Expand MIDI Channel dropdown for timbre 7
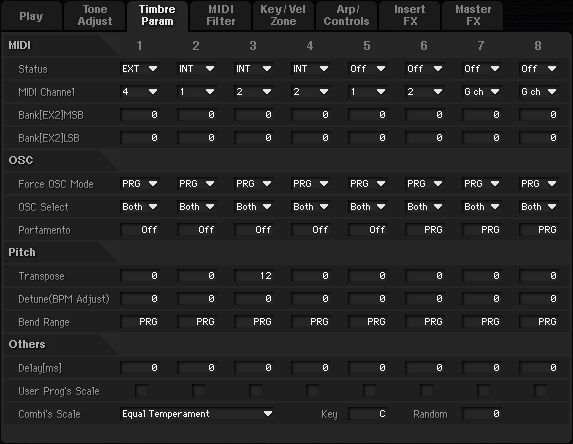 tap(481, 92)
